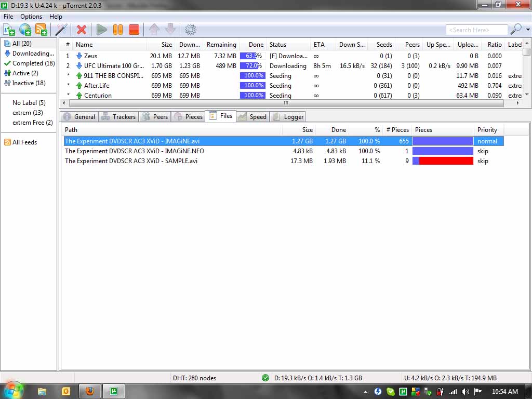Screen dimensions: 532x399
Task: Click the torrent list horizontal scrollbar
Action: point(286,103)
